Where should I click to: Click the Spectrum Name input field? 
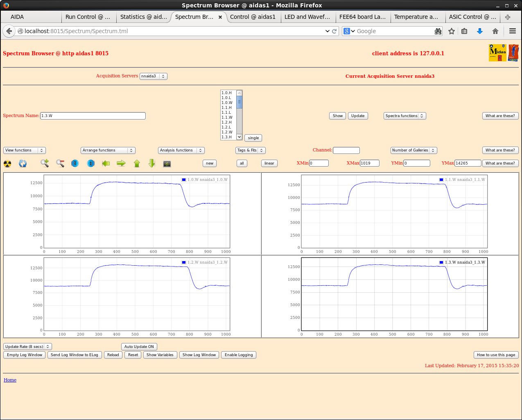pyautogui.click(x=93, y=116)
